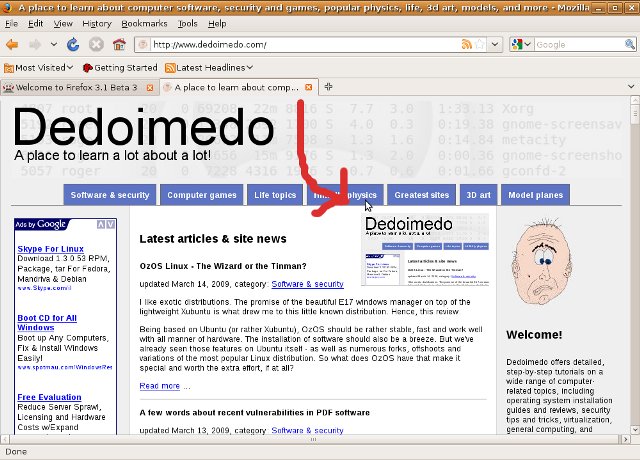
Task: Open the Help menu
Action: pyautogui.click(x=217, y=24)
